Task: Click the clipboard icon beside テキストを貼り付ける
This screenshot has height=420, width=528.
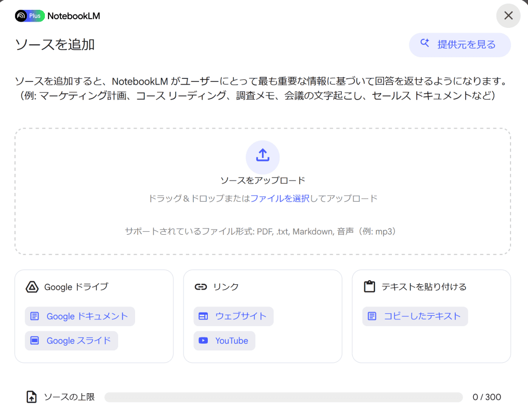Action: pyautogui.click(x=369, y=286)
